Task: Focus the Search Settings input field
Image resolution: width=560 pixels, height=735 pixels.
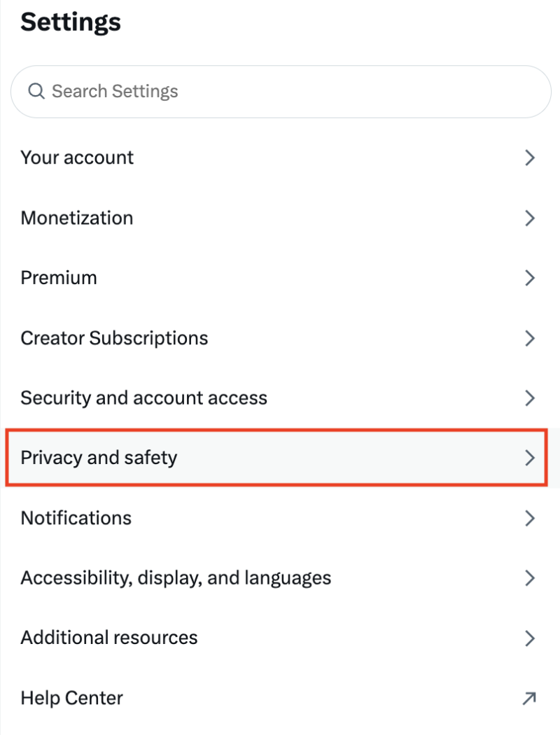Action: (281, 92)
